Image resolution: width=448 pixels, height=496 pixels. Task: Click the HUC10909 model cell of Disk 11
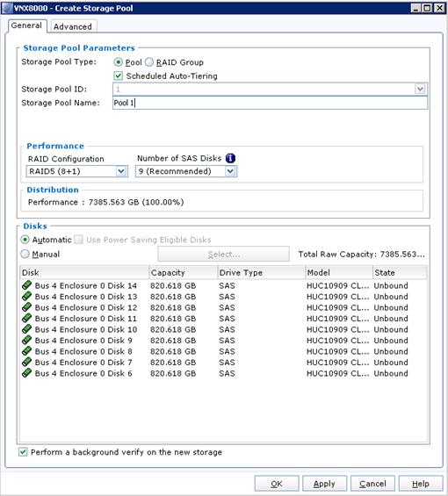click(x=338, y=319)
